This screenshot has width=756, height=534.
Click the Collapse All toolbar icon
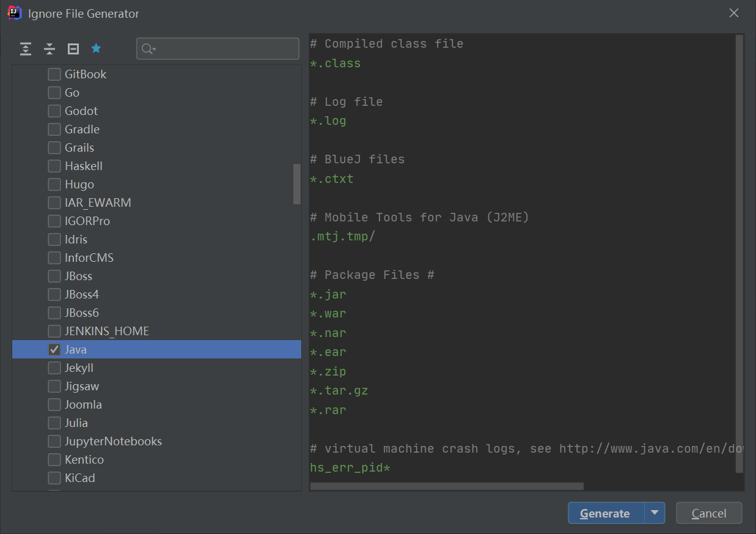pos(50,49)
